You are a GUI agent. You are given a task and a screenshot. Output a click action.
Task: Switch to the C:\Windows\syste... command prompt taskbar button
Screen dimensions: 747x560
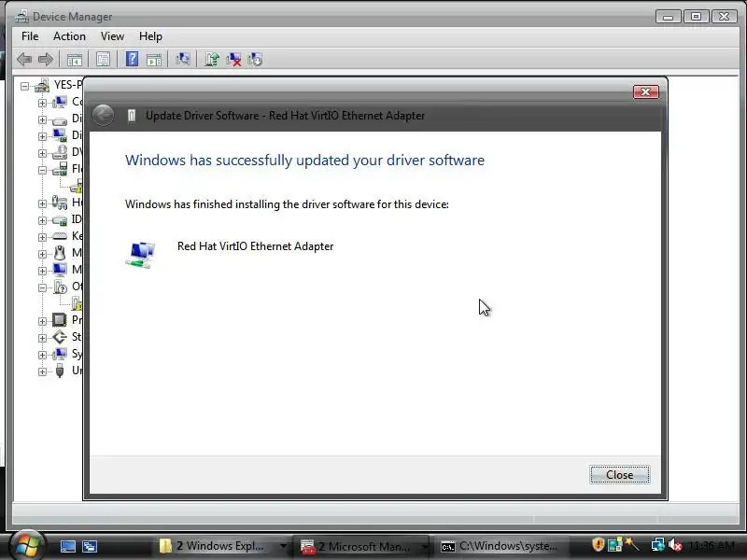coord(501,546)
